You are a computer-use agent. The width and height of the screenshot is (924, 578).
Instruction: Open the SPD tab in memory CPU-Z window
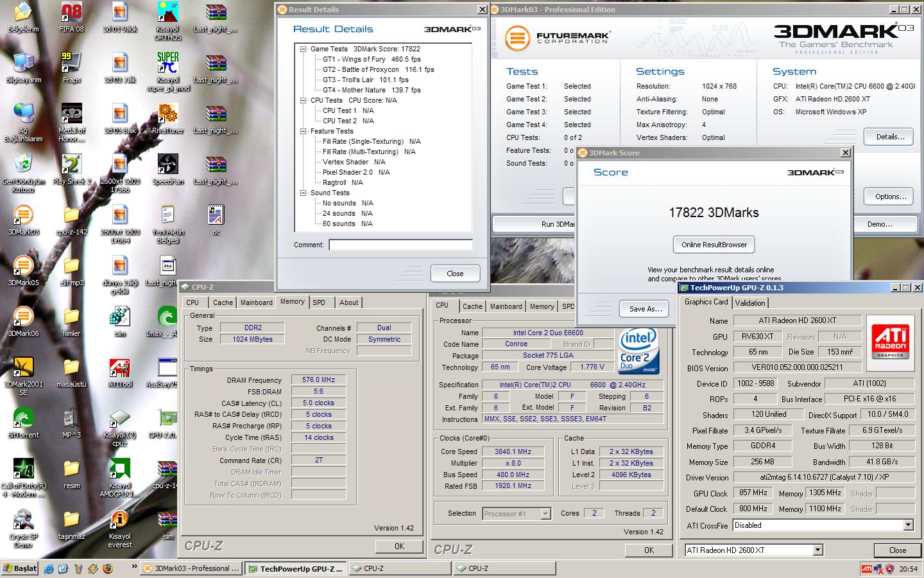coord(319,302)
